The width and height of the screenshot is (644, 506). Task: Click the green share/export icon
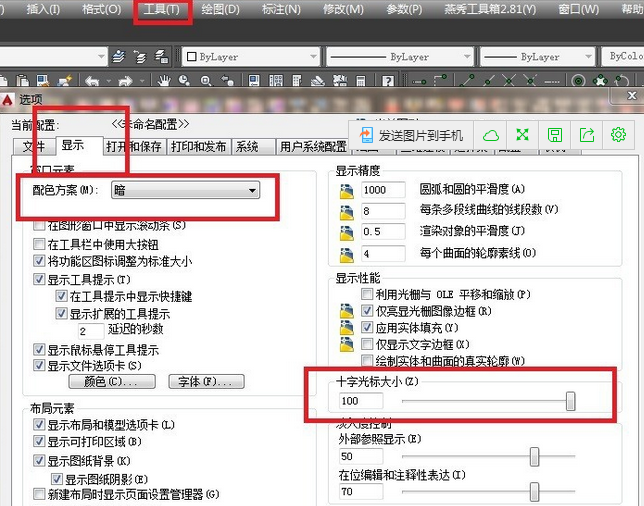(586, 134)
